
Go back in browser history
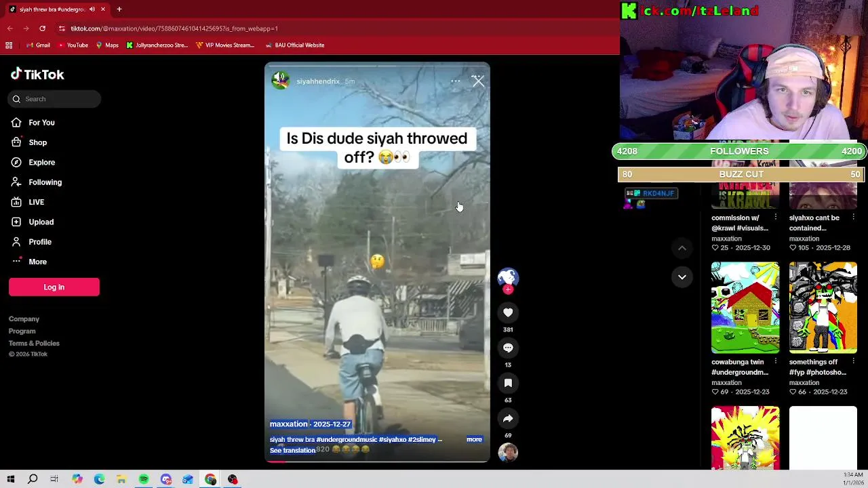pyautogui.click(x=9, y=28)
